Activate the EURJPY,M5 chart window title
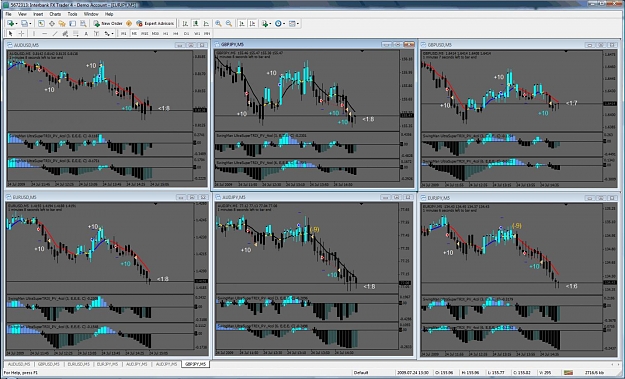Screen dimensions: 625x379 (438, 198)
